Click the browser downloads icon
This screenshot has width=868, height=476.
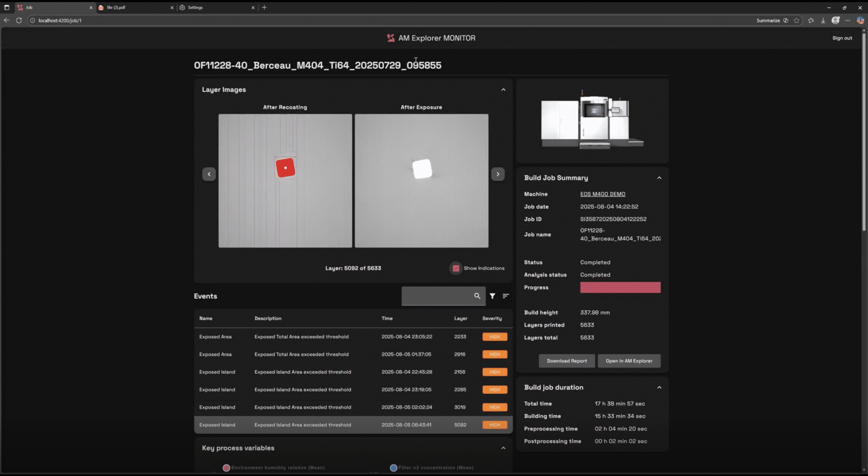click(x=823, y=20)
